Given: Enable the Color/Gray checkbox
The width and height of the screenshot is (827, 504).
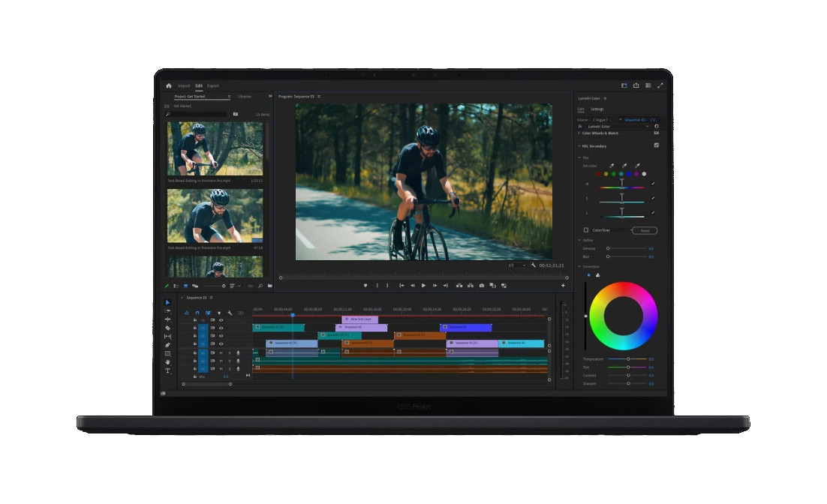Looking at the screenshot, I should [x=586, y=229].
